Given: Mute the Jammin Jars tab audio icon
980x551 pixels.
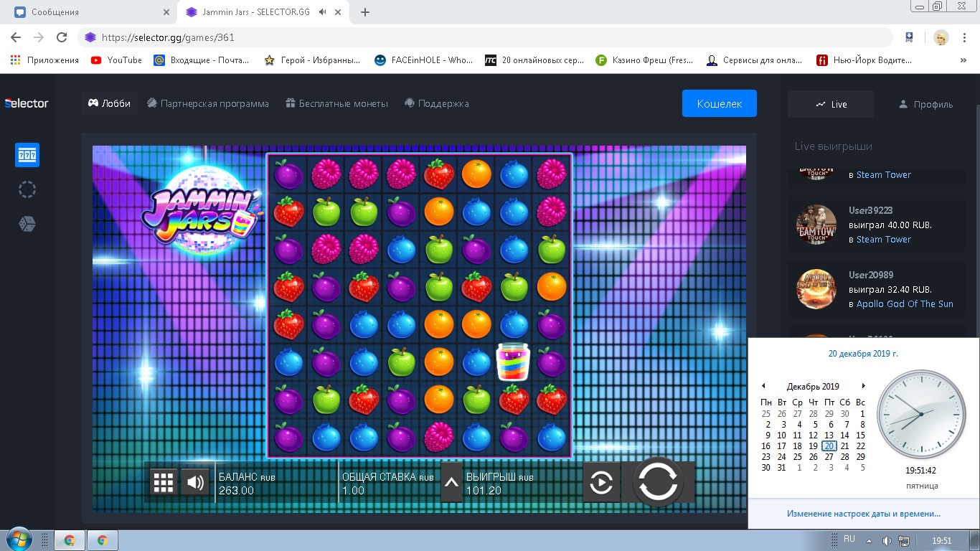Looking at the screenshot, I should coord(324,12).
